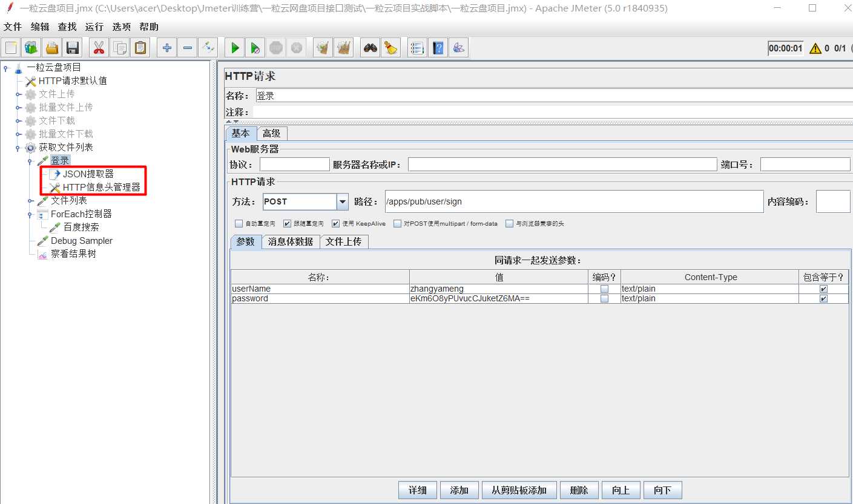The height and width of the screenshot is (504, 853).
Task: Click the 删除 button
Action: (579, 490)
